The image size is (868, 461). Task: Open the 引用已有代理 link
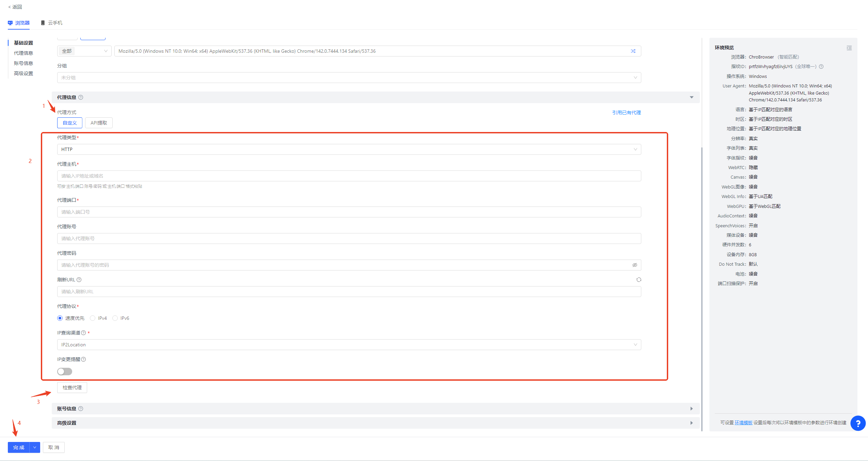626,113
